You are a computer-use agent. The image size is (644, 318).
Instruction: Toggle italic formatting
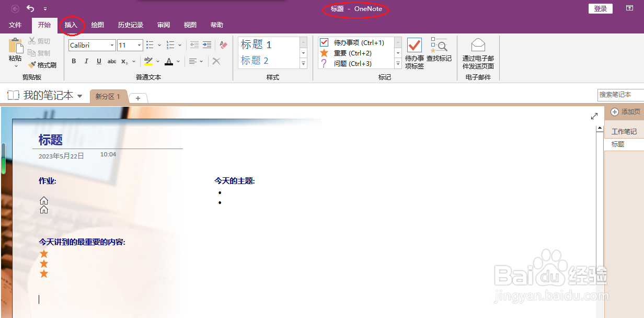[86, 61]
